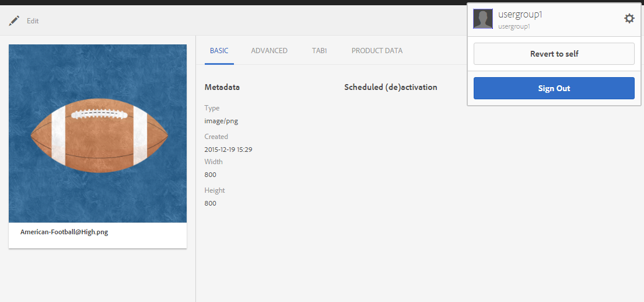644x302 pixels.
Task: Click the small grey usergroup1 ID text
Action: click(x=513, y=27)
